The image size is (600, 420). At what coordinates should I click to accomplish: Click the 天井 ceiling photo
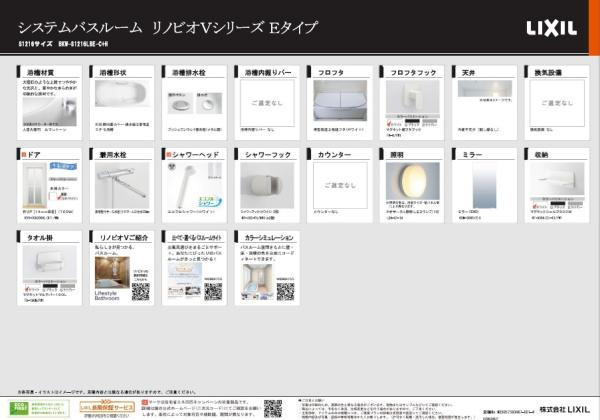(485, 88)
